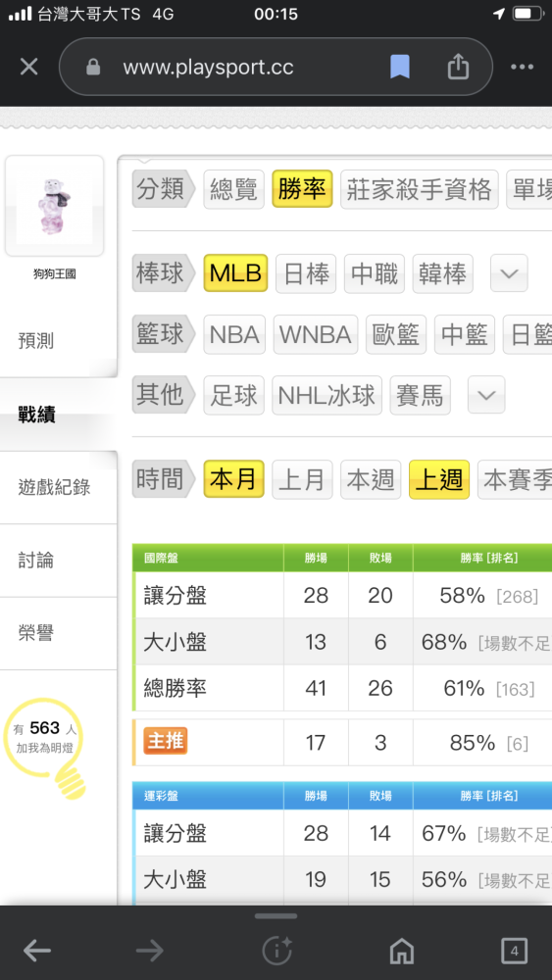The width and height of the screenshot is (552, 980).
Task: Select the WNBA league filter
Action: click(x=315, y=334)
